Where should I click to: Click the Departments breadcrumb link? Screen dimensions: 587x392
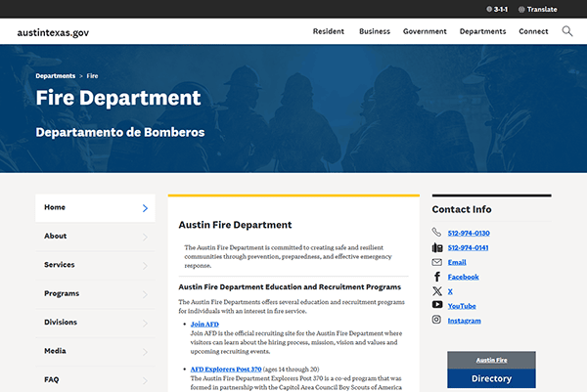coord(56,76)
